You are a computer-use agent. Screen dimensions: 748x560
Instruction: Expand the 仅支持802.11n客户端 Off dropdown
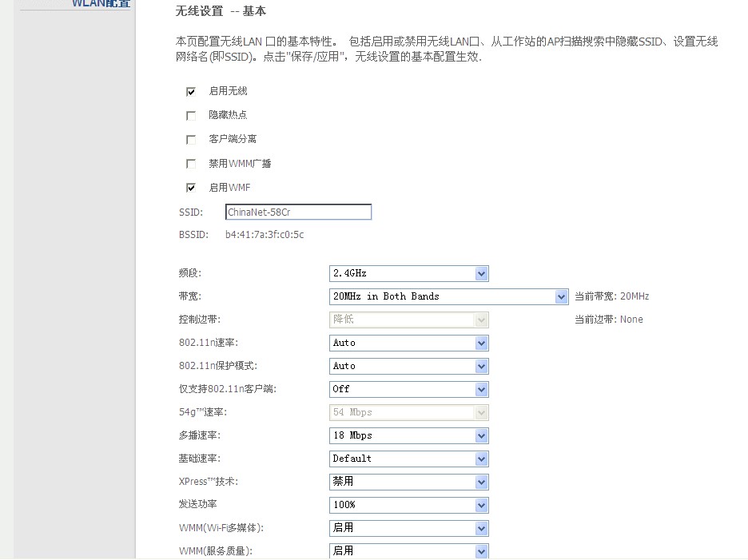pos(409,389)
